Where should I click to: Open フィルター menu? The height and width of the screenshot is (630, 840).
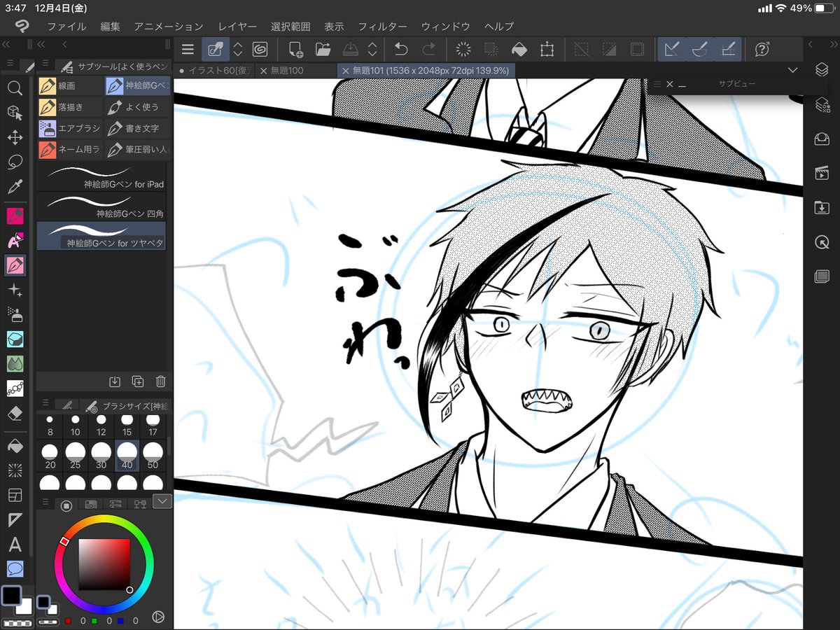pyautogui.click(x=382, y=27)
